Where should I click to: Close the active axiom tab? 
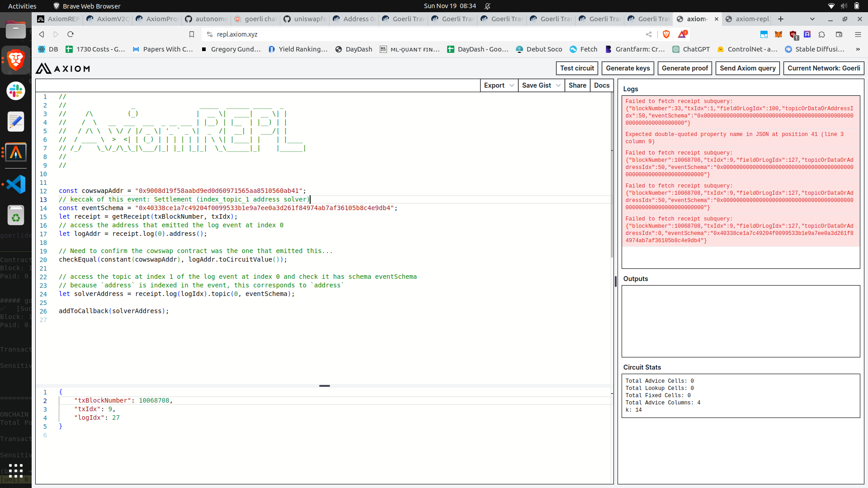click(x=717, y=19)
